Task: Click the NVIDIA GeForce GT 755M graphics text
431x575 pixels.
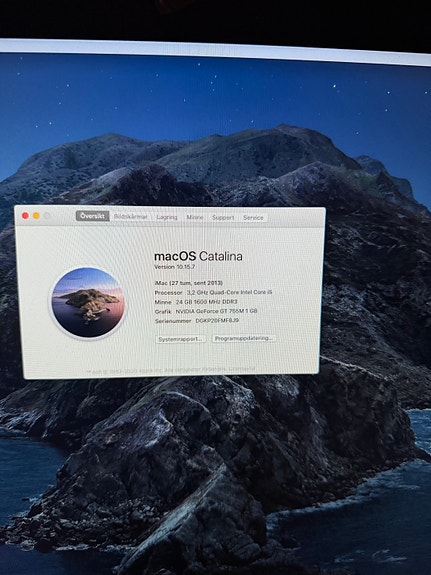Action: click(216, 311)
